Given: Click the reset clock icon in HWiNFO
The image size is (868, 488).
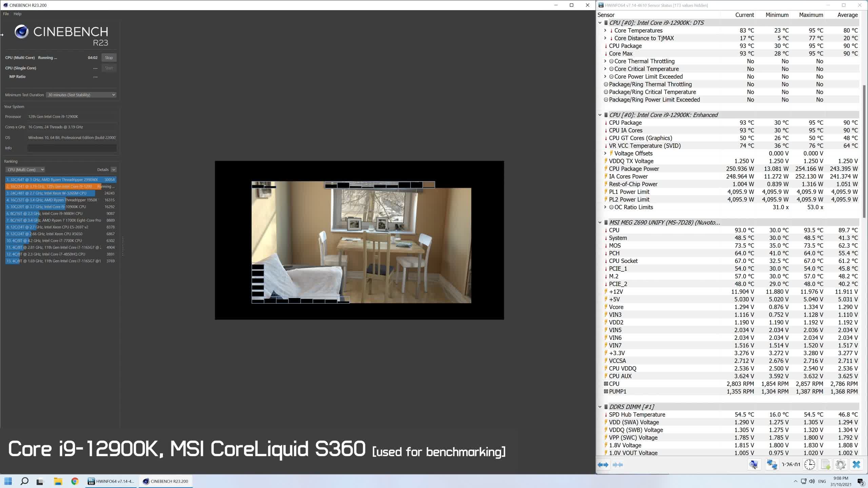Looking at the screenshot, I should click(810, 464).
